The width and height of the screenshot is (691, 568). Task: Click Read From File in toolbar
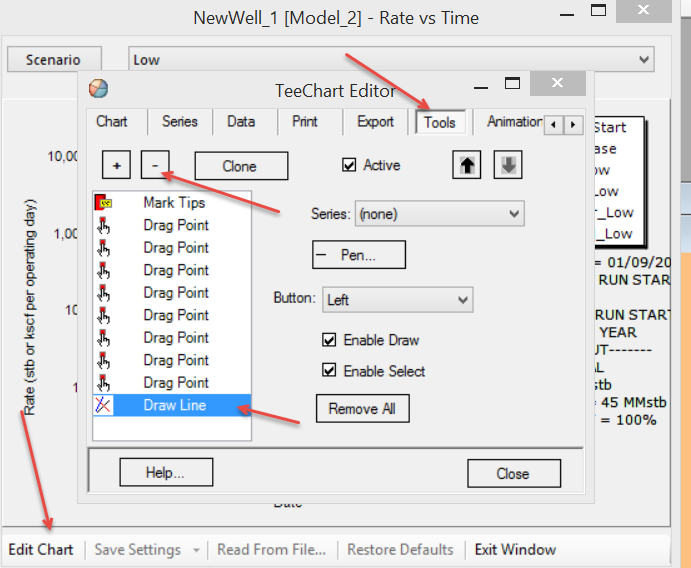coord(271,549)
